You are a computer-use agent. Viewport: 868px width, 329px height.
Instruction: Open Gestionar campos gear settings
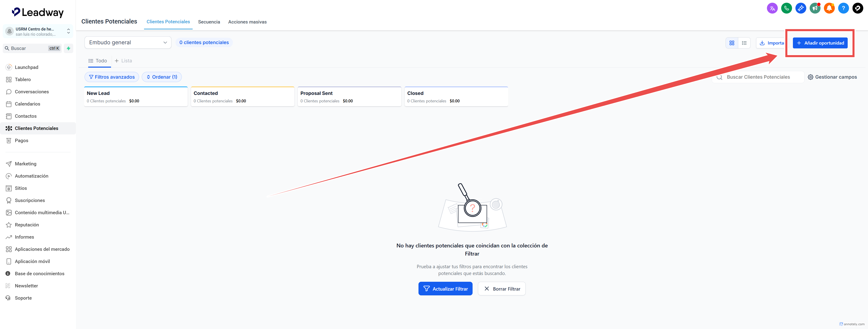[x=832, y=77]
